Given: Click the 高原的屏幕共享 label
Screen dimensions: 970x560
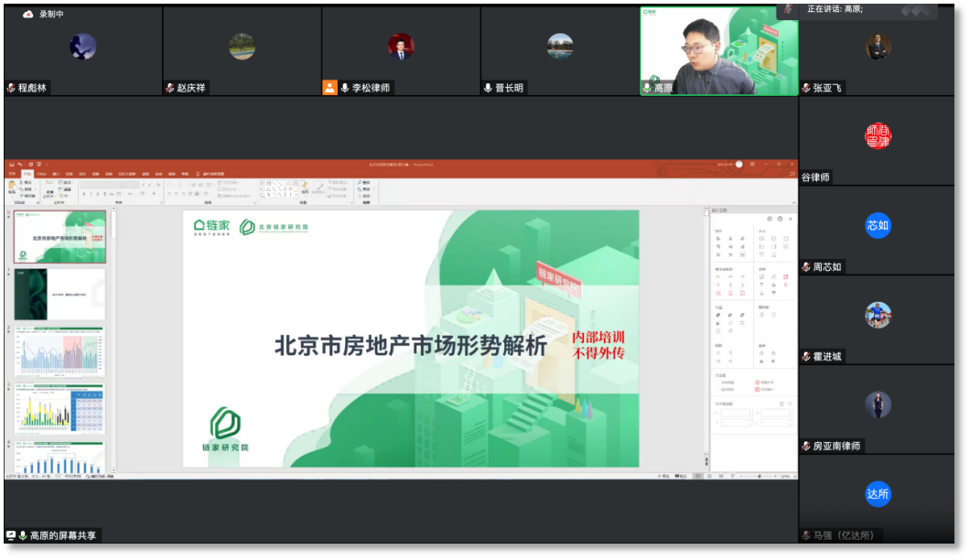Looking at the screenshot, I should pos(62,535).
